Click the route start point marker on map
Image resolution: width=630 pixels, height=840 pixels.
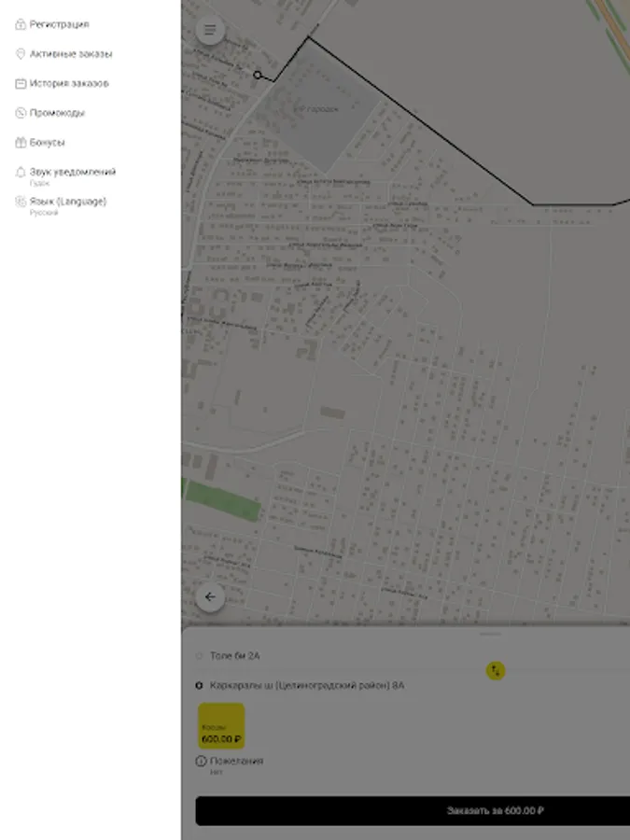click(x=258, y=75)
